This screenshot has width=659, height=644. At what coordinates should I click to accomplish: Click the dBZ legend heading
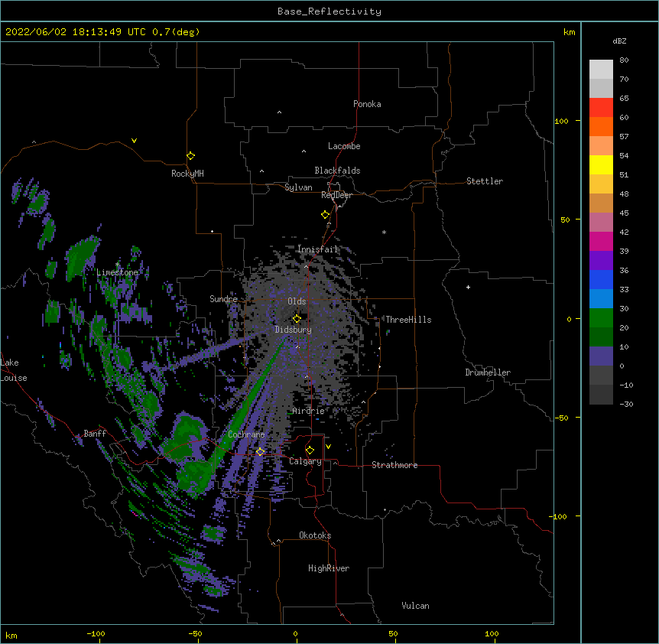coord(619,41)
